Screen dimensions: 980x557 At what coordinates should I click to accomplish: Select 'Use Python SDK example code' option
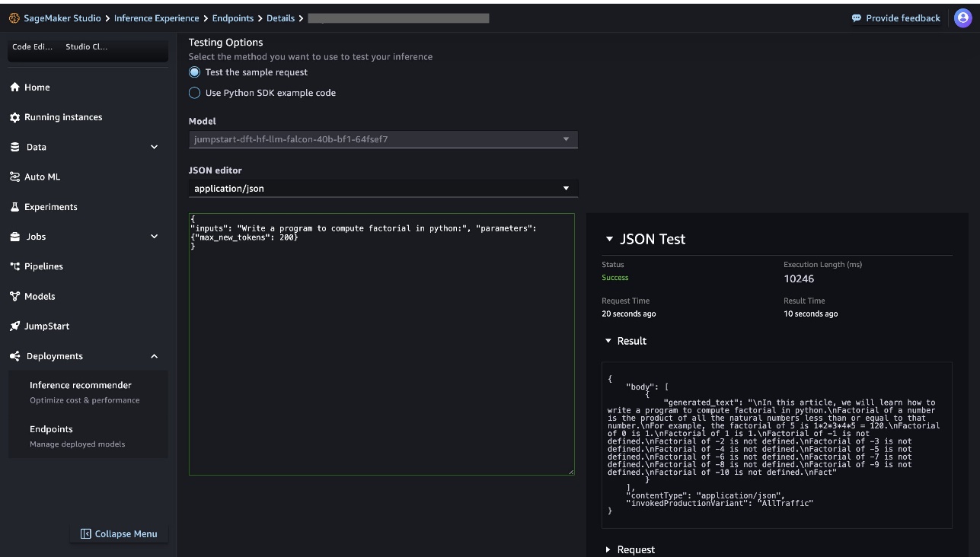click(x=195, y=93)
